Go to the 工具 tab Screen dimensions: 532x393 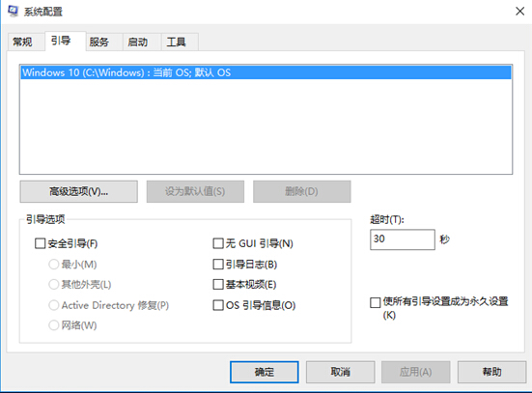176,42
